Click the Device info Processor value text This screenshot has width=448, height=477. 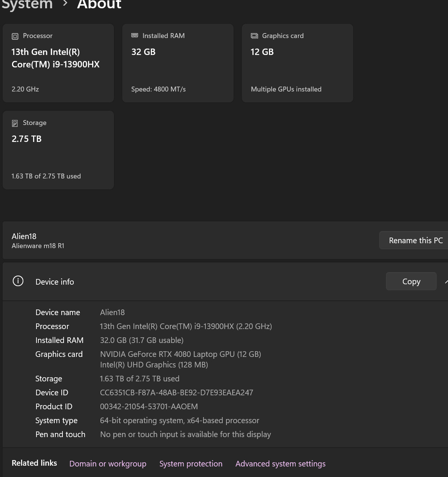click(x=186, y=326)
